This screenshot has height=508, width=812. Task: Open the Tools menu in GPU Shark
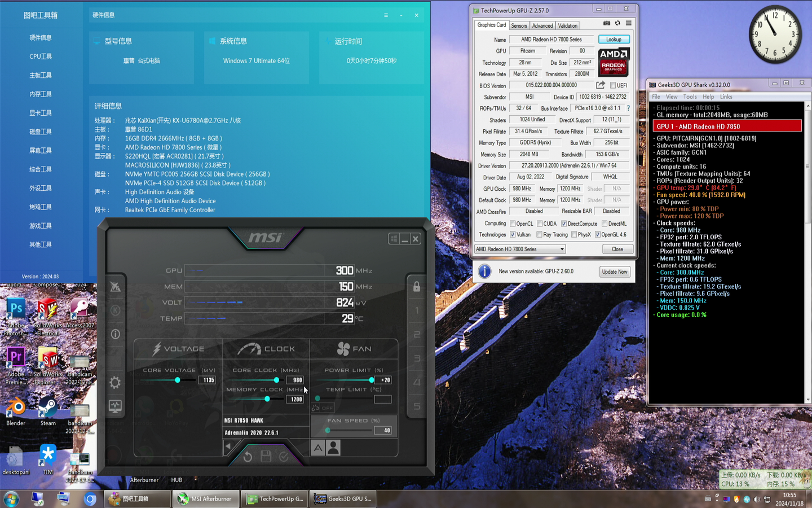click(690, 97)
